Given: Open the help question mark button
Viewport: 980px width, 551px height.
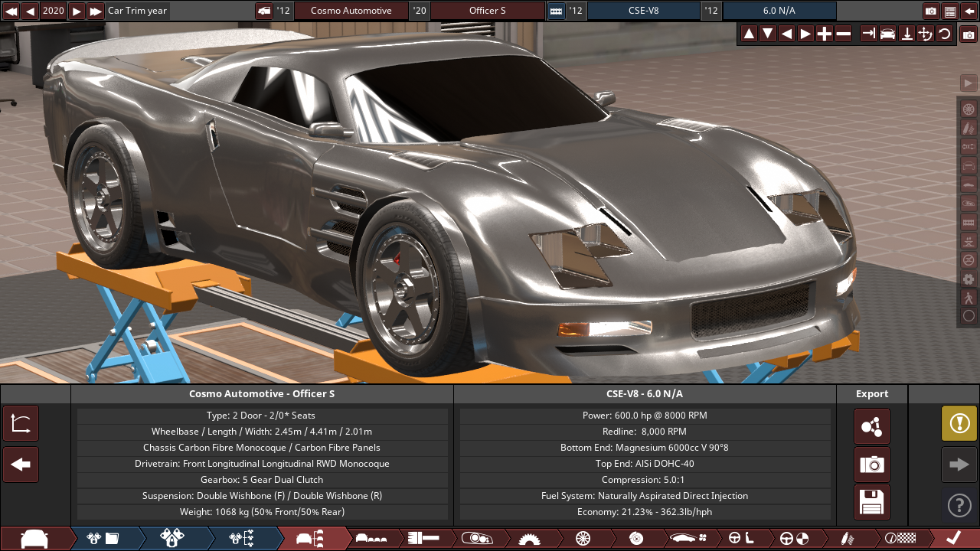Looking at the screenshot, I should (x=959, y=505).
